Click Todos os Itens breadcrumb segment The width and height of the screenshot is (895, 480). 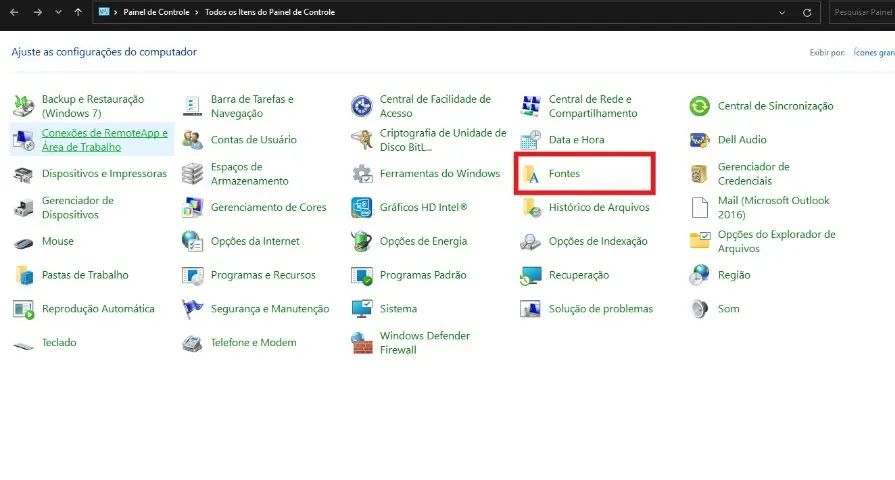click(x=270, y=12)
